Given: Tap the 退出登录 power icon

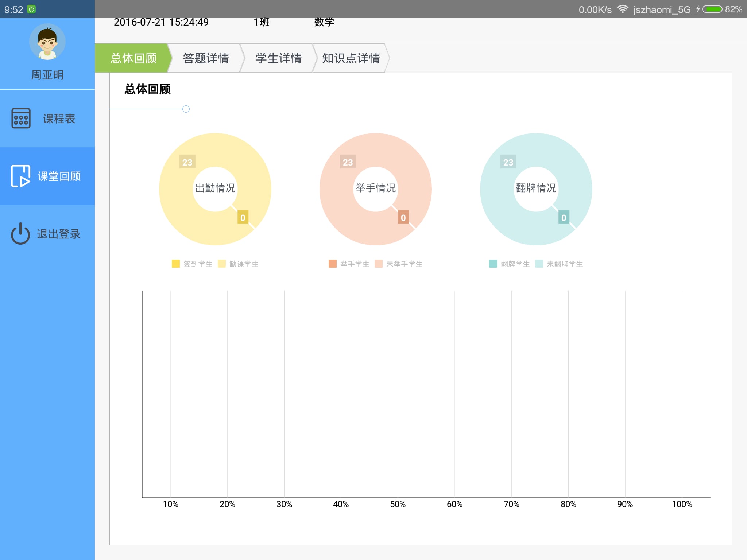Looking at the screenshot, I should pos(20,234).
